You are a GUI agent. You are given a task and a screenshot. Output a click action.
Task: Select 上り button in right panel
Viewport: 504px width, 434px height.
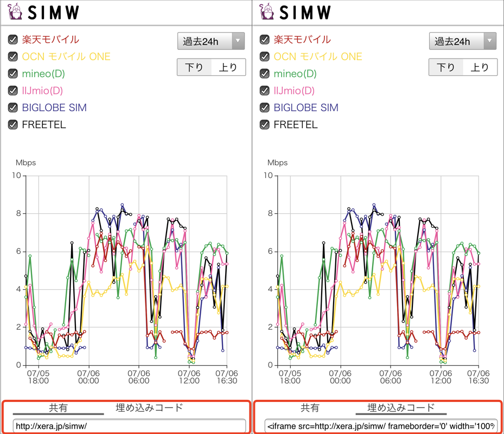pyautogui.click(x=480, y=67)
